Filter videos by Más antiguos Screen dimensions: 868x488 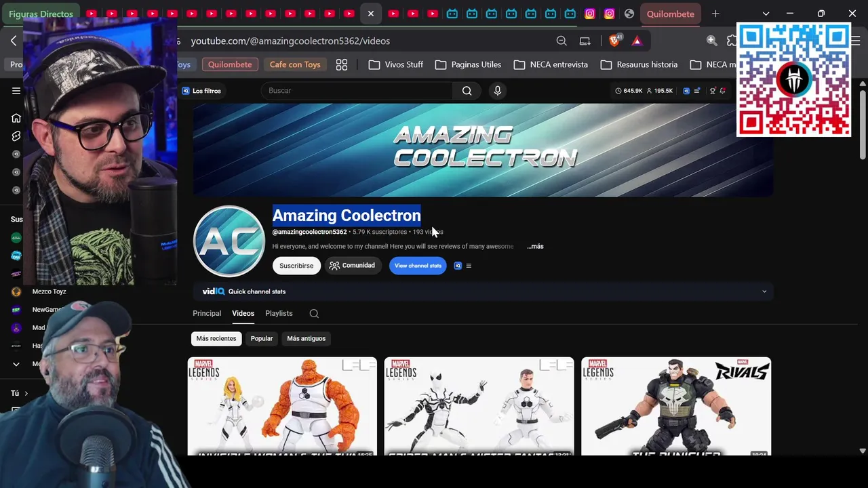(x=306, y=338)
